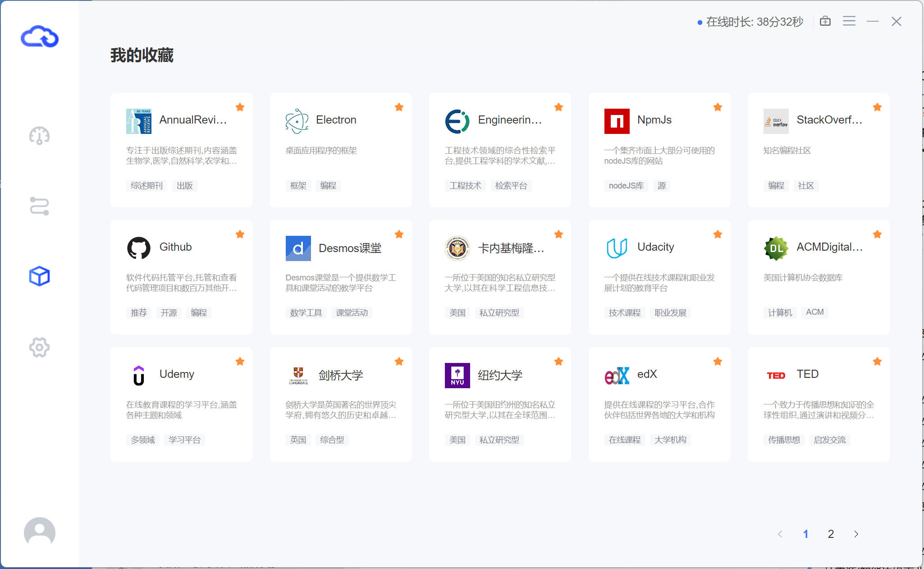Select page 2 in pagination
The height and width of the screenshot is (569, 924).
point(831,534)
